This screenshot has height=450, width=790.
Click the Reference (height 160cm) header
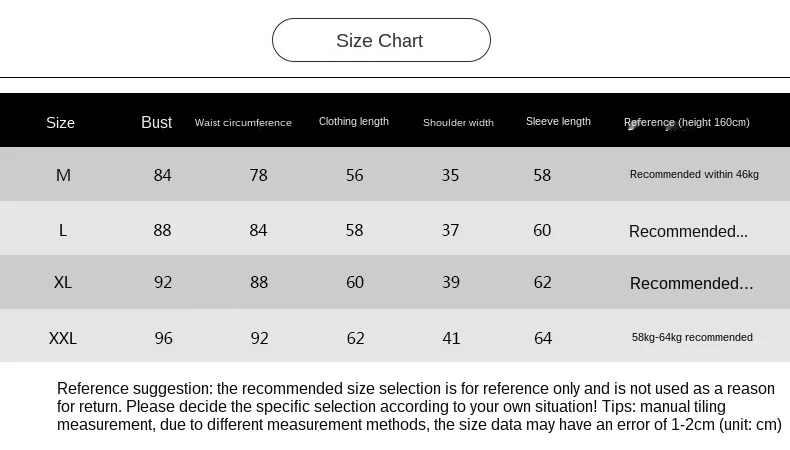[x=687, y=122]
